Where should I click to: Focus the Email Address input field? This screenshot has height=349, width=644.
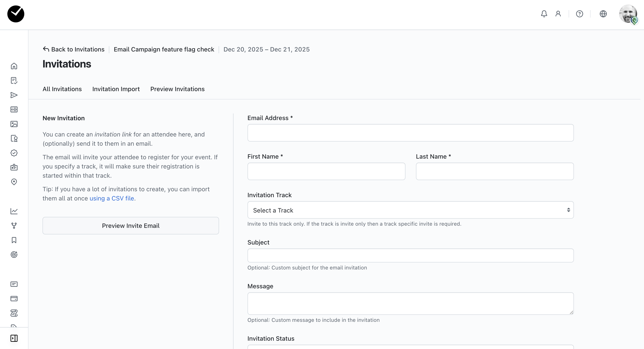[x=410, y=133]
